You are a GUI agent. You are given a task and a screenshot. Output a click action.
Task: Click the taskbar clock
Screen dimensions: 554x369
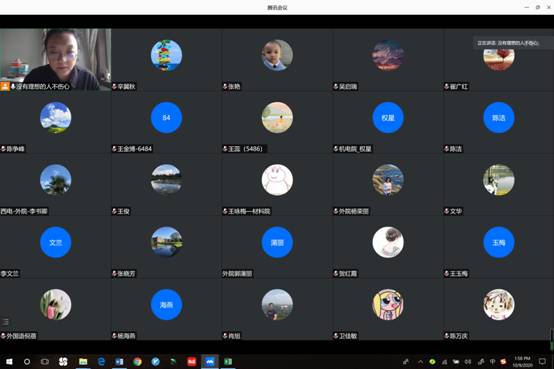(522, 362)
